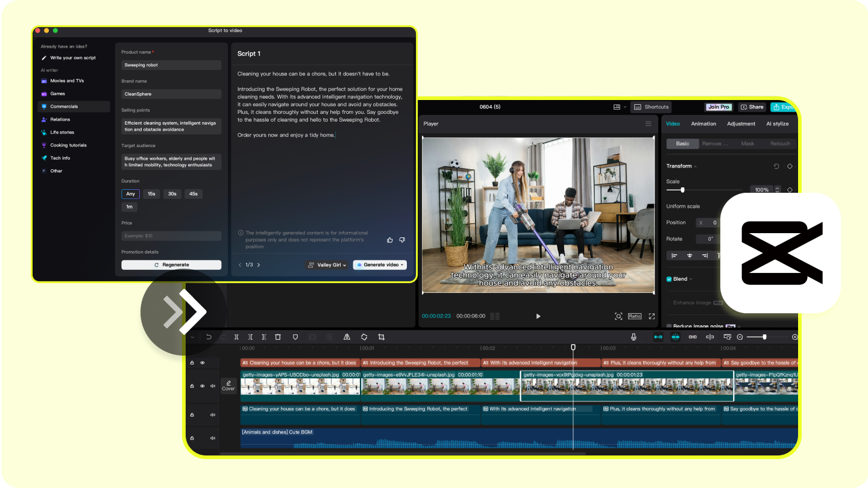The height and width of the screenshot is (488, 868).
Task: Click the Share button
Action: (752, 107)
